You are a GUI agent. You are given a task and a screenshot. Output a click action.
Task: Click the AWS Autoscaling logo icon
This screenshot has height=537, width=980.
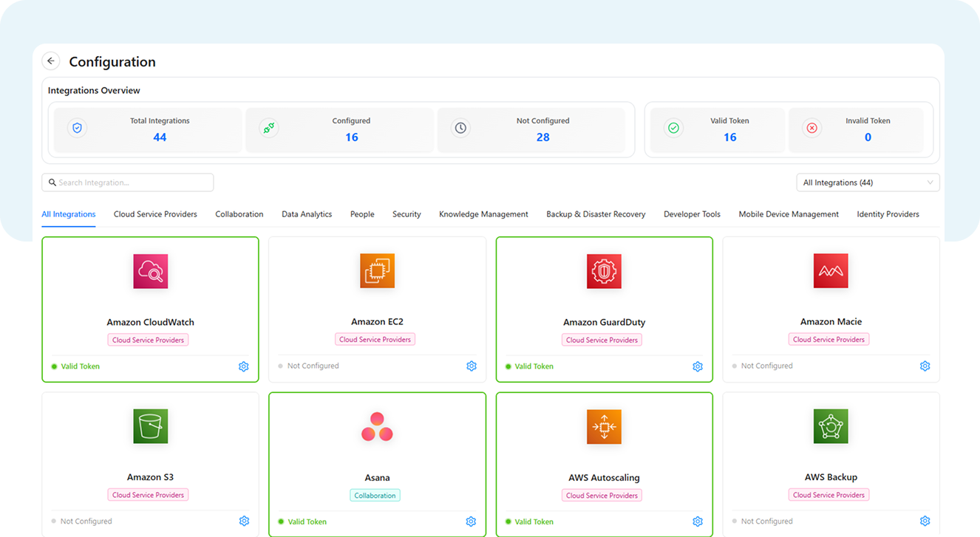[x=604, y=426]
